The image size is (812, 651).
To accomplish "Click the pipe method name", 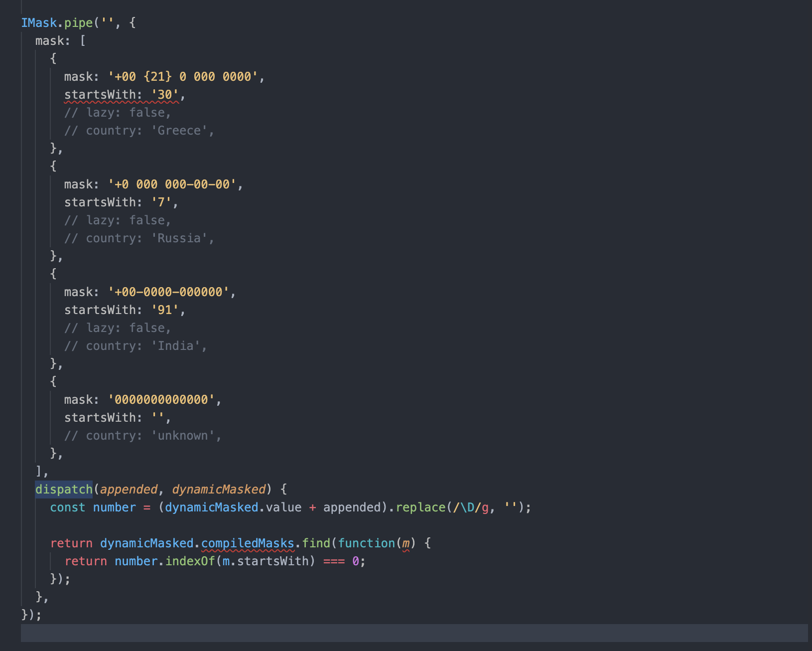I will tap(78, 22).
